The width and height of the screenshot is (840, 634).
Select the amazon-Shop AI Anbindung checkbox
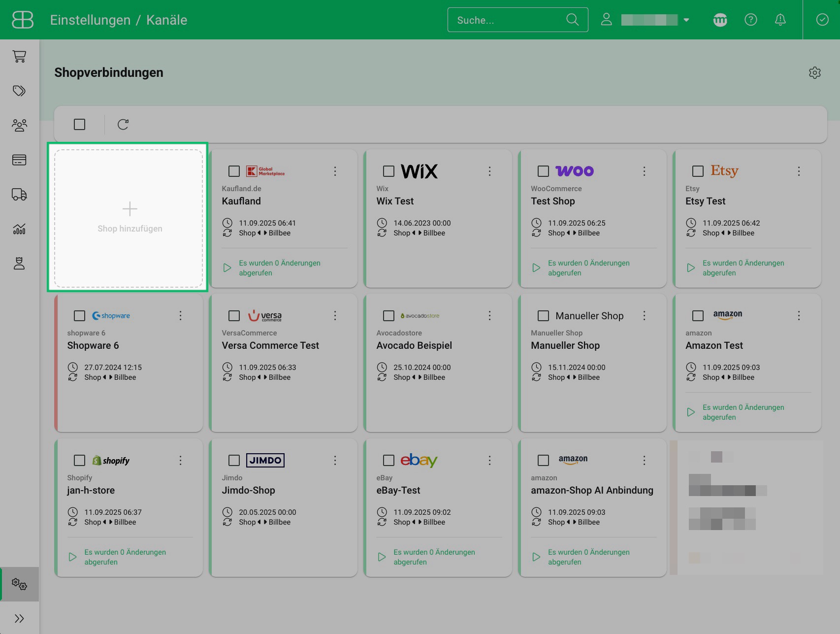click(x=543, y=460)
